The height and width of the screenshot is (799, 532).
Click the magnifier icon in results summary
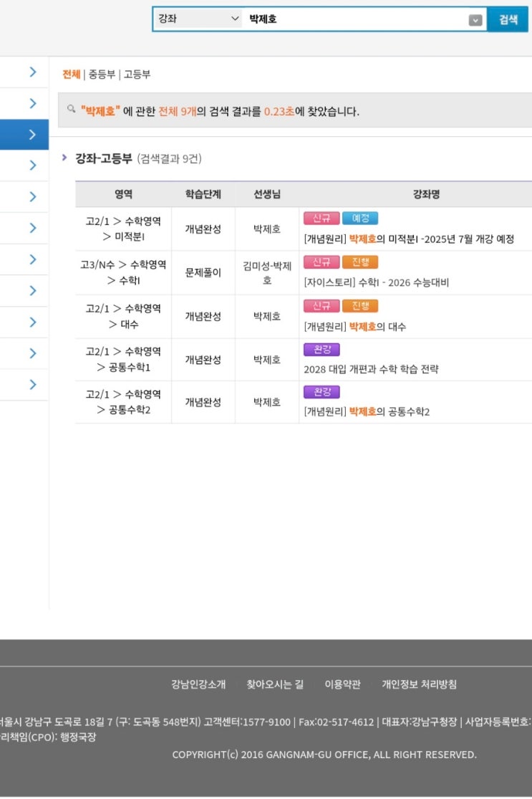pos(71,109)
